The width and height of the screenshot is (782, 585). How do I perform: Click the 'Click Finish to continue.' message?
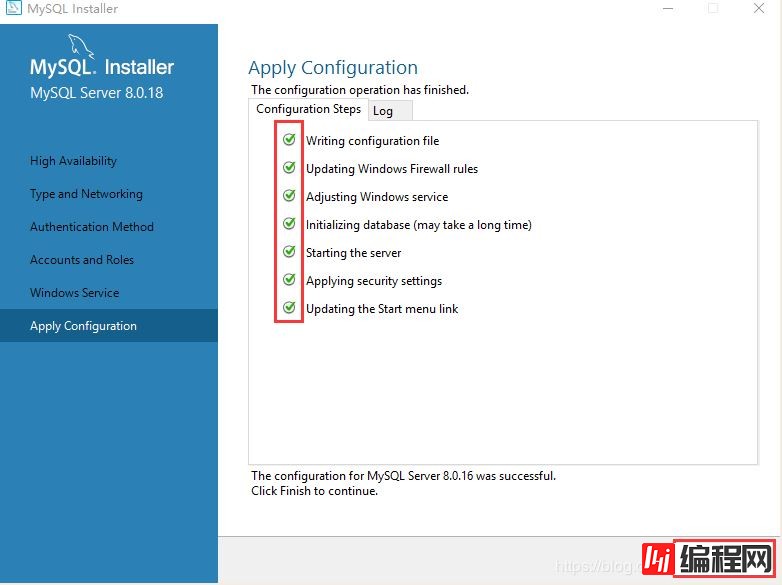click(315, 491)
